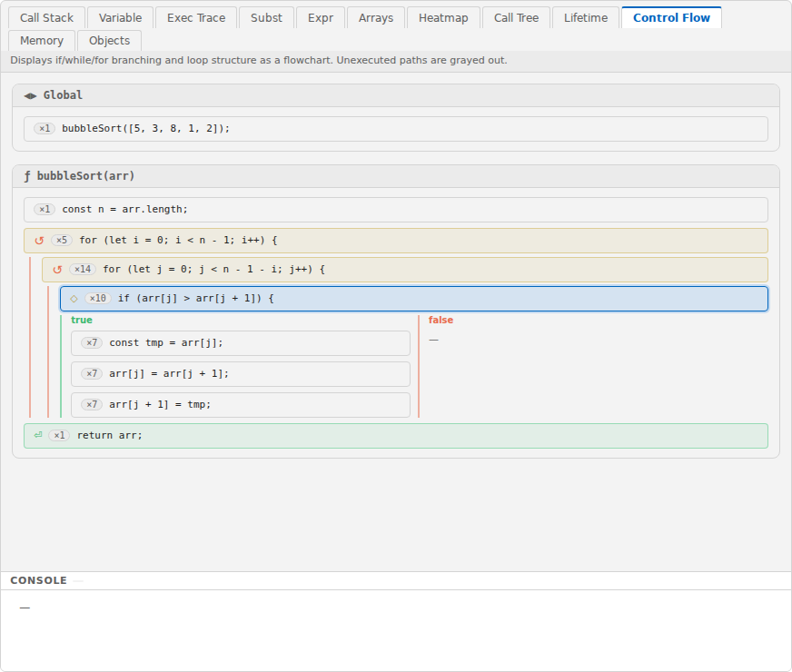Switch to the Lifetime tab

(x=586, y=17)
